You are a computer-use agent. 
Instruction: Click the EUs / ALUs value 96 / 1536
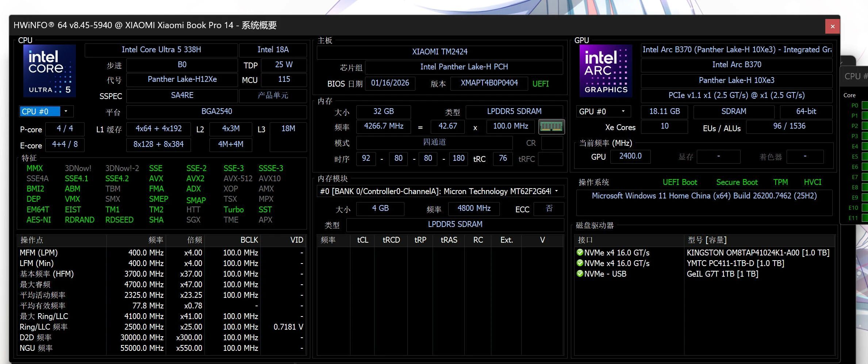click(x=789, y=126)
